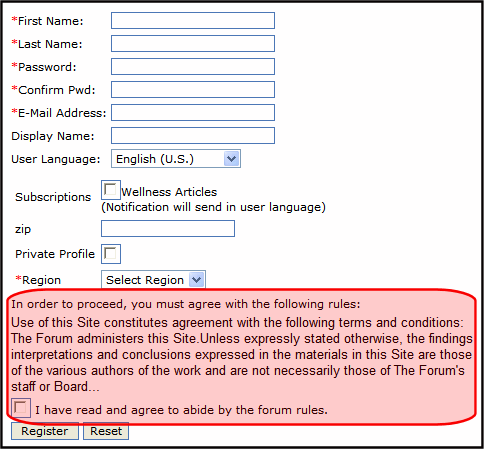Select the Display Name text box

pyautogui.click(x=193, y=136)
